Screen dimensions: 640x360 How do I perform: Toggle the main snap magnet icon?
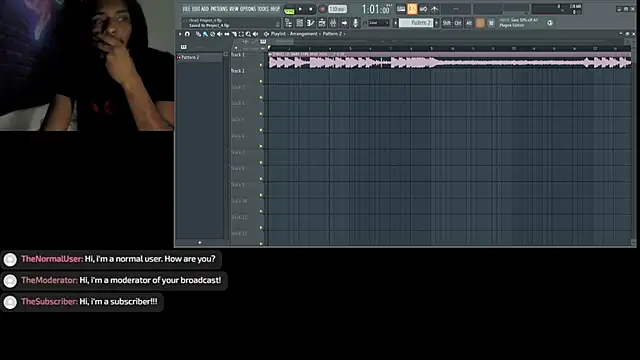(x=364, y=23)
